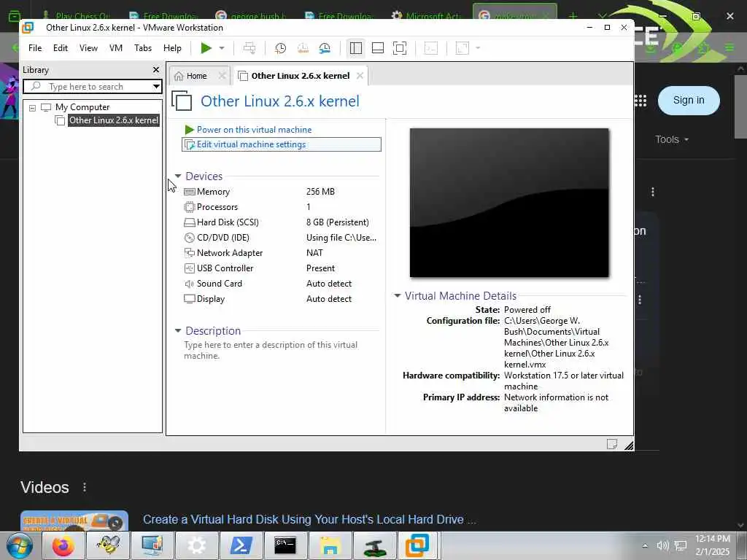Open Firefox from the taskbar

coord(63,545)
